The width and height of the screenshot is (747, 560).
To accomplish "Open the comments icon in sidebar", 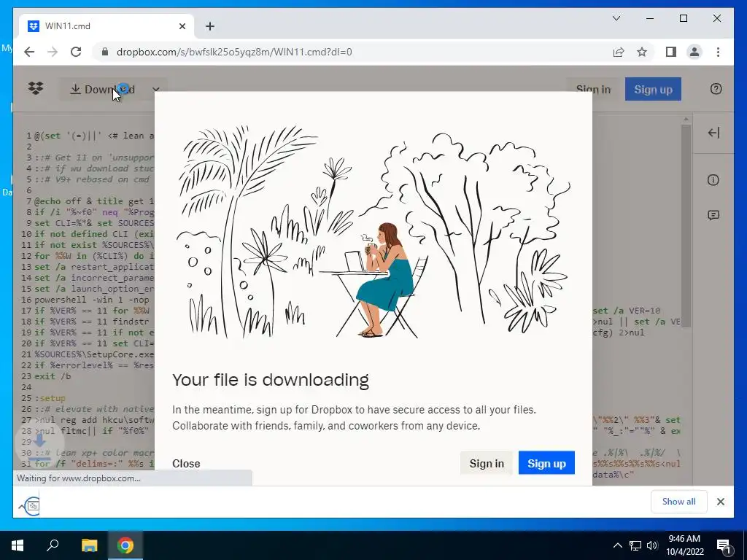I will [x=713, y=215].
